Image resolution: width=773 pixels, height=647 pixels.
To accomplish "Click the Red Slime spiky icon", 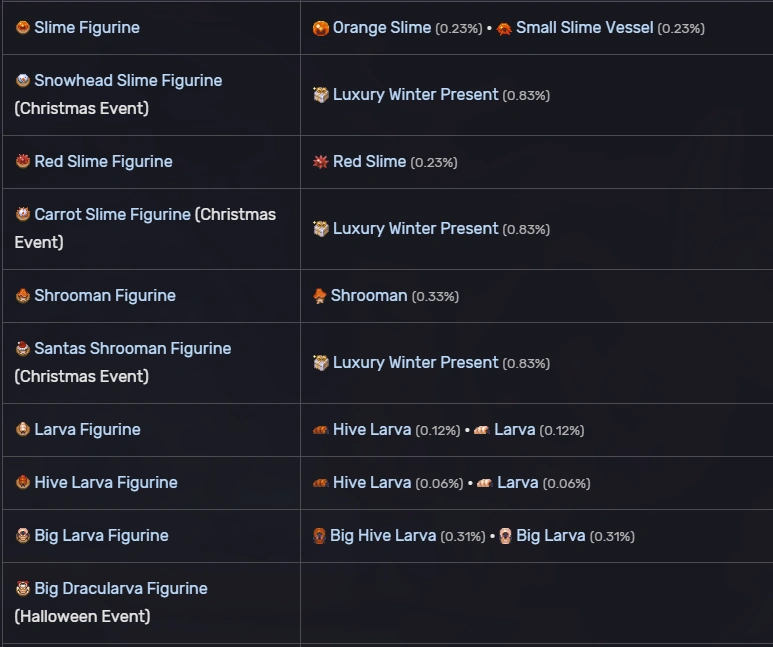I will tap(321, 162).
